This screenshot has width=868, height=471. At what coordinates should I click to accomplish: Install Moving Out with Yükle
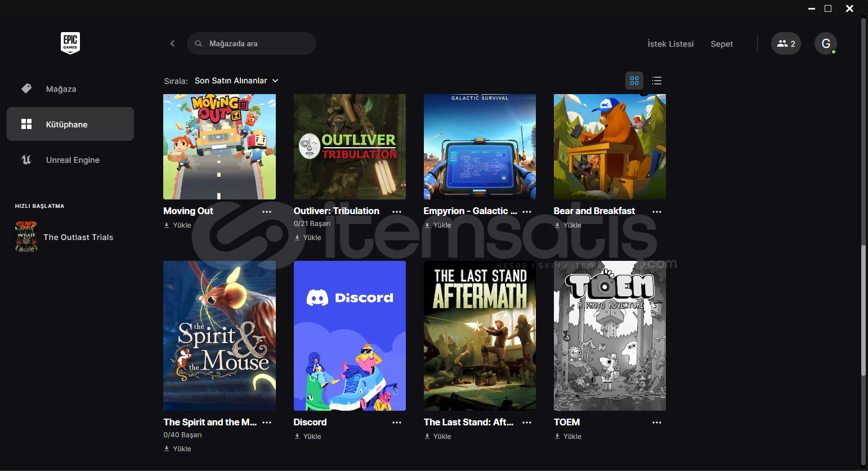(x=177, y=225)
